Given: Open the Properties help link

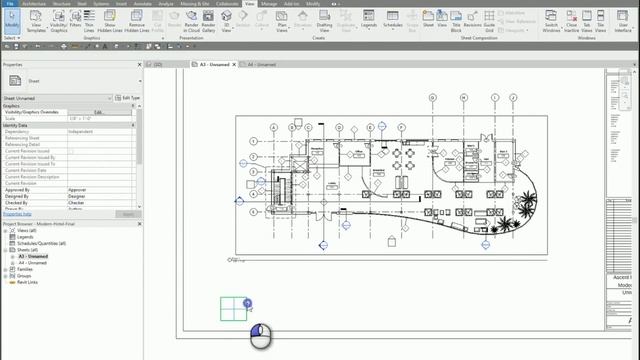Looking at the screenshot, I should (17, 214).
